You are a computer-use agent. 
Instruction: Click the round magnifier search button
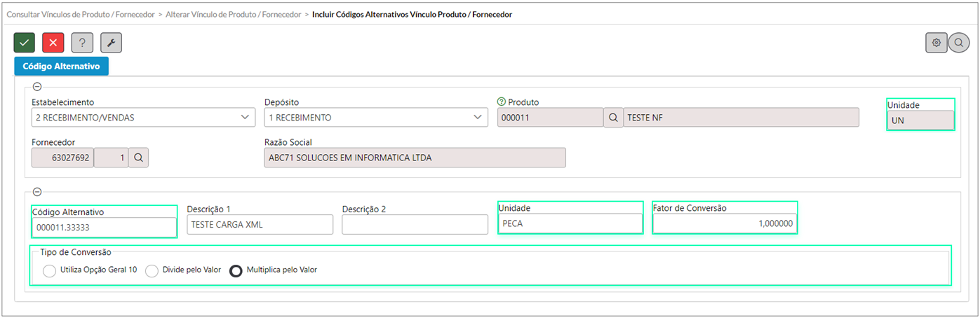(x=958, y=43)
